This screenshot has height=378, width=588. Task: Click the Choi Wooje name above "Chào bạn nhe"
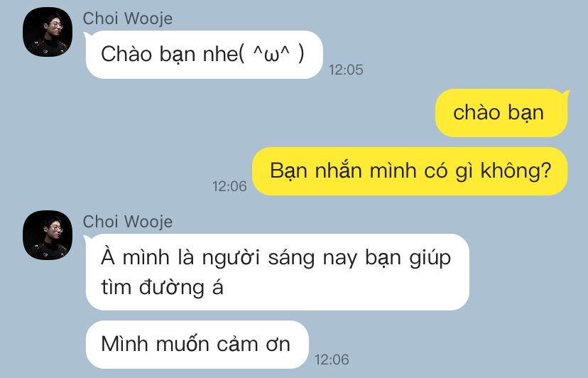128,18
